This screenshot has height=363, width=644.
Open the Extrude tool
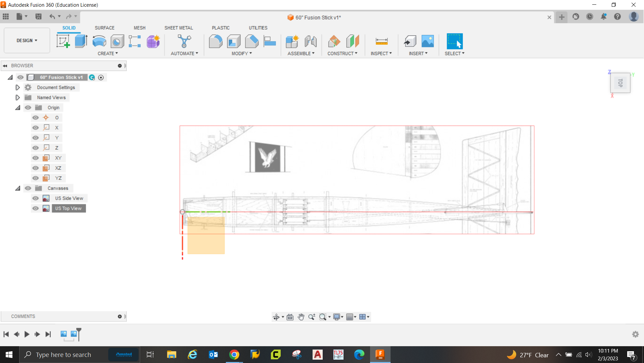81,41
